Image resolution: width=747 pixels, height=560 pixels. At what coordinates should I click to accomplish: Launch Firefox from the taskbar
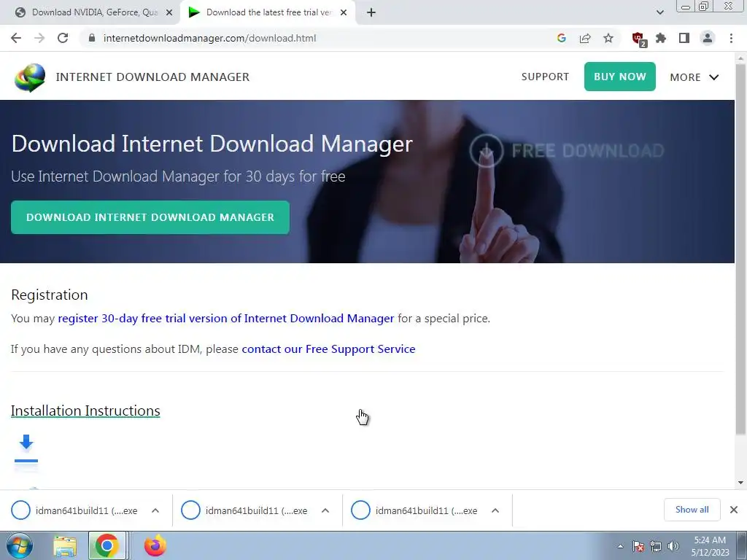tap(155, 545)
